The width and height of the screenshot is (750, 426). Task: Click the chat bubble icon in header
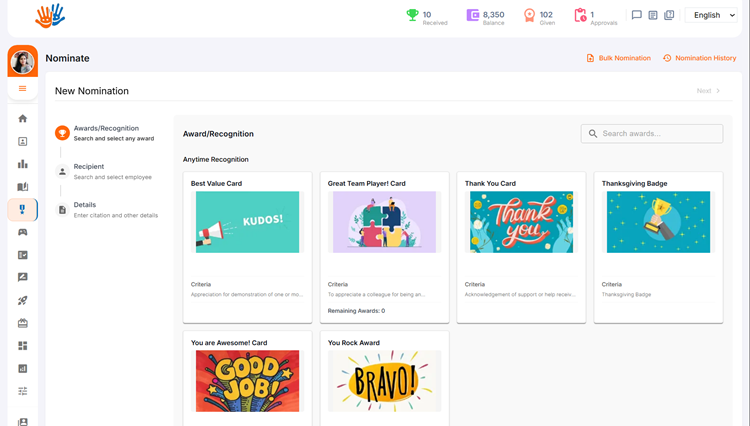coord(637,15)
